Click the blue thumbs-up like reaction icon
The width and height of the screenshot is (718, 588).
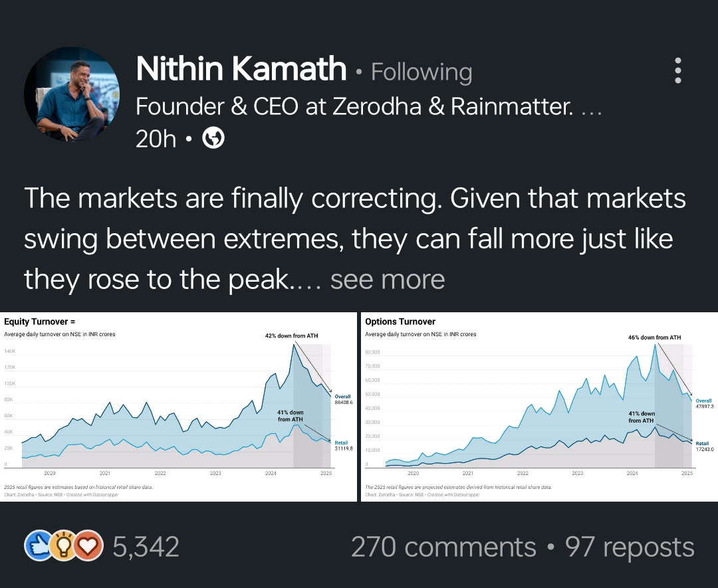point(37,545)
